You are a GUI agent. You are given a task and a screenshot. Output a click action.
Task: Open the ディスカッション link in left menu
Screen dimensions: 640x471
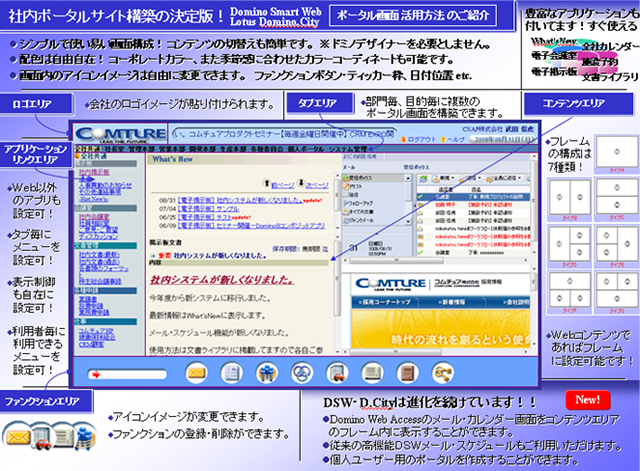click(x=98, y=236)
